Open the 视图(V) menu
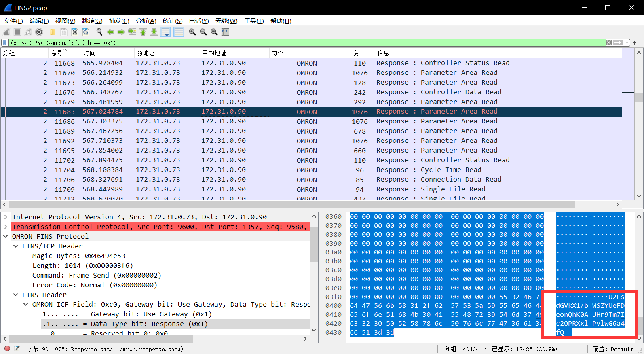The width and height of the screenshot is (644, 354). (x=65, y=21)
